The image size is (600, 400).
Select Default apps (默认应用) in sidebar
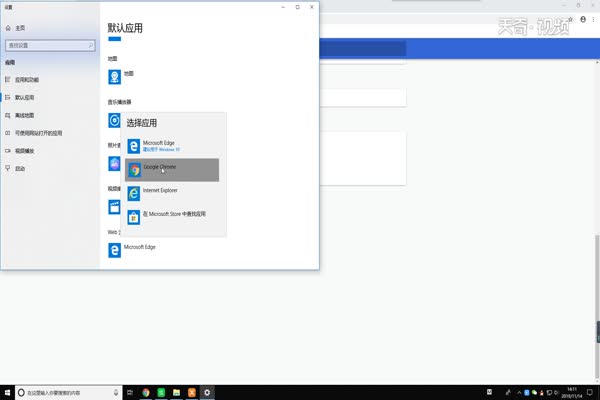20,98
